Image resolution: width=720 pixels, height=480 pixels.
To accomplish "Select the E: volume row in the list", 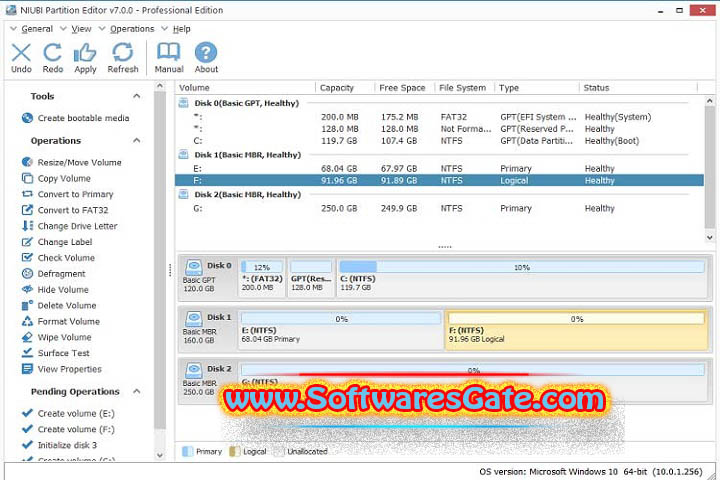I will 439,169.
